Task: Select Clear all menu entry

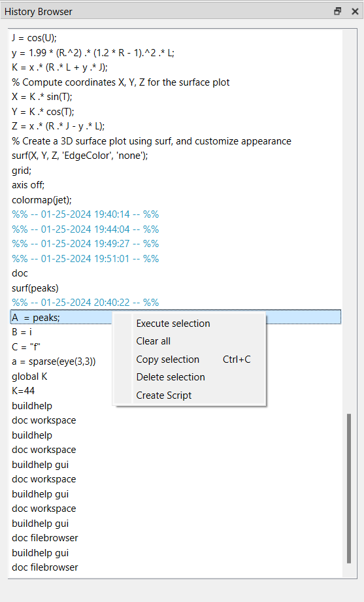Action: tap(153, 341)
